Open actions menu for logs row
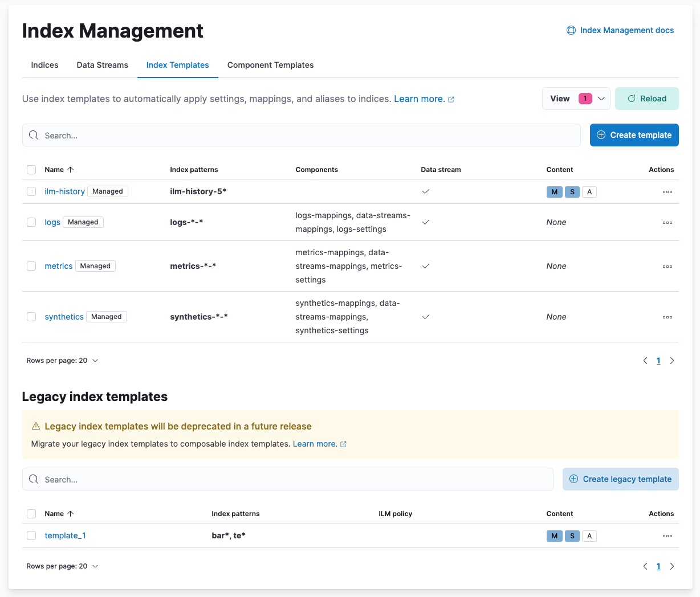Screen dimensions: 700x597 click(668, 223)
